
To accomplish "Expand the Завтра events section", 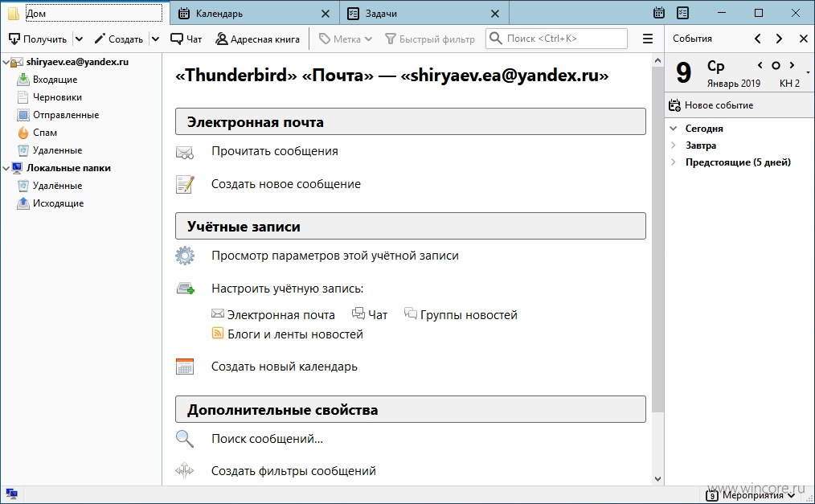I will tap(673, 145).
